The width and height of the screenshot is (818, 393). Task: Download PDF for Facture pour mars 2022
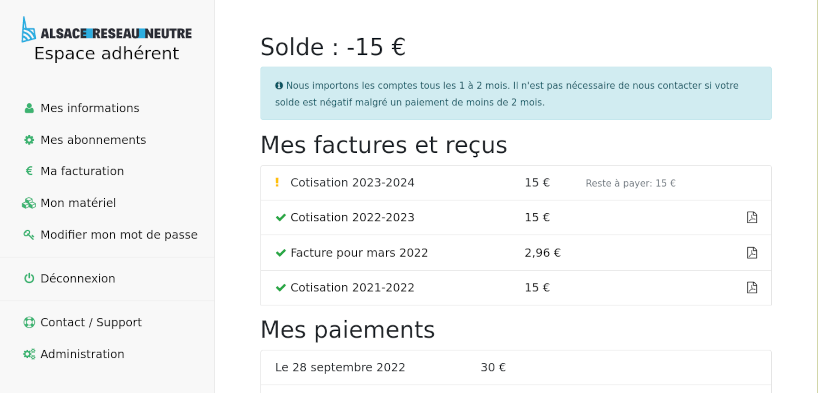pos(751,253)
